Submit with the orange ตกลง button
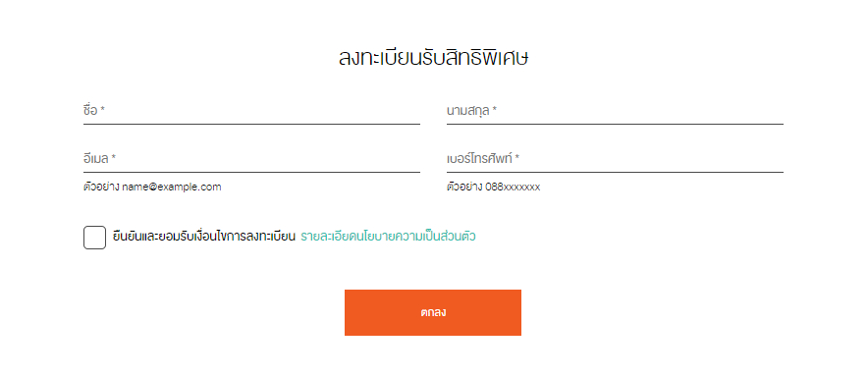Screen dimensions: 868x376 [x=433, y=312]
